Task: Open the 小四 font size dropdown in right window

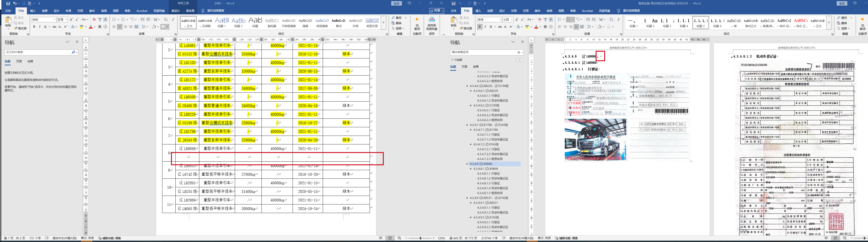Action: click(512, 19)
